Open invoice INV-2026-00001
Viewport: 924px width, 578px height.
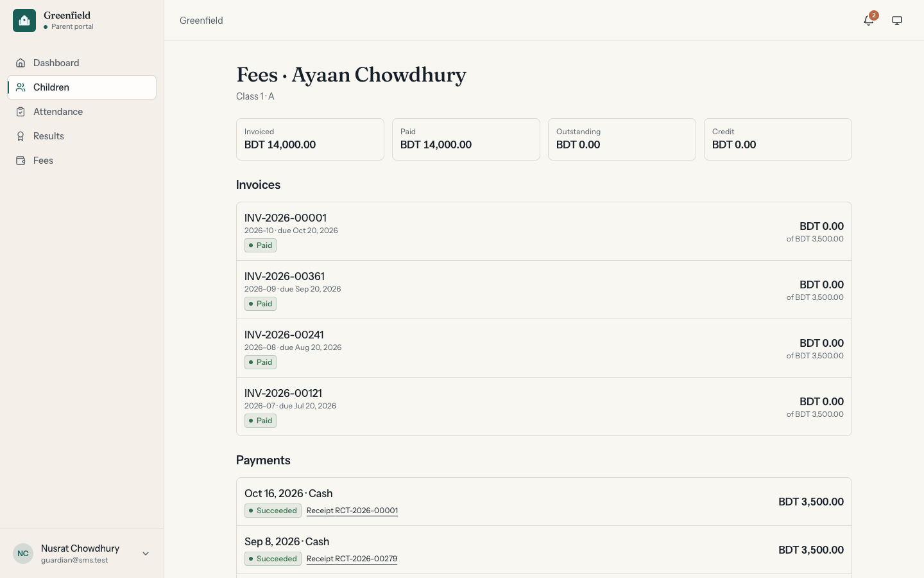click(544, 232)
